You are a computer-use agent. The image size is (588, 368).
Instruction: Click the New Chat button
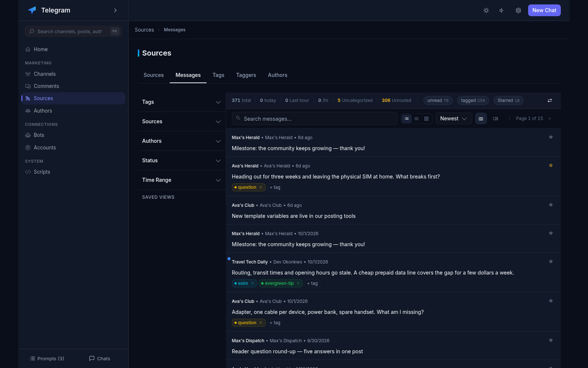coord(544,10)
